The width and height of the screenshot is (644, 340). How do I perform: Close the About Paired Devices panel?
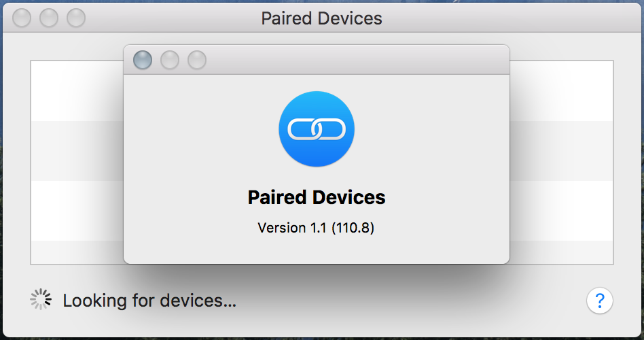point(143,61)
